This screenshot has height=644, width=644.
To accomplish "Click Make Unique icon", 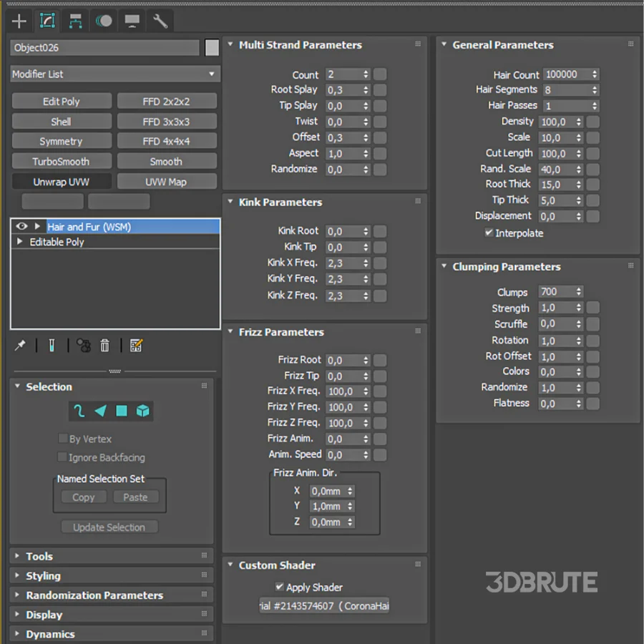I will [x=84, y=346].
